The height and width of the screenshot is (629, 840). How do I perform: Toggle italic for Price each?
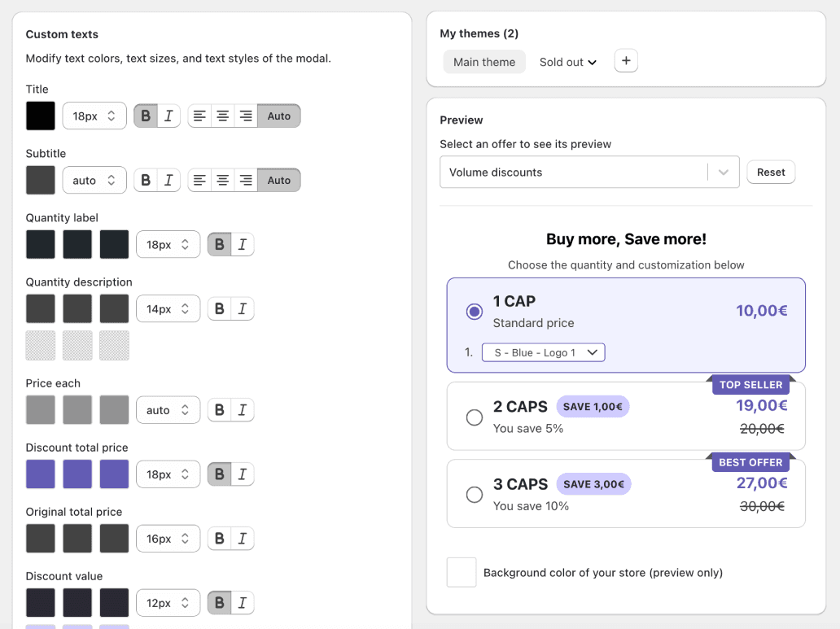click(x=243, y=410)
